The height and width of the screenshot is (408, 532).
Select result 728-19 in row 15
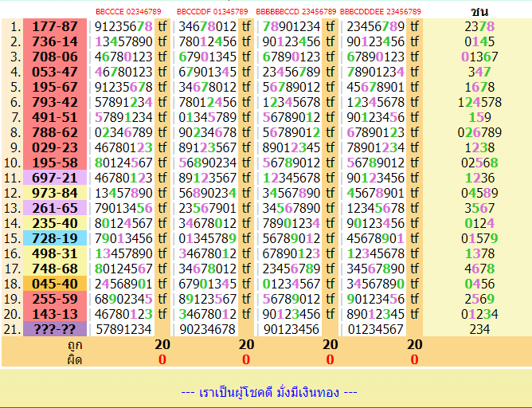pyautogui.click(x=55, y=238)
